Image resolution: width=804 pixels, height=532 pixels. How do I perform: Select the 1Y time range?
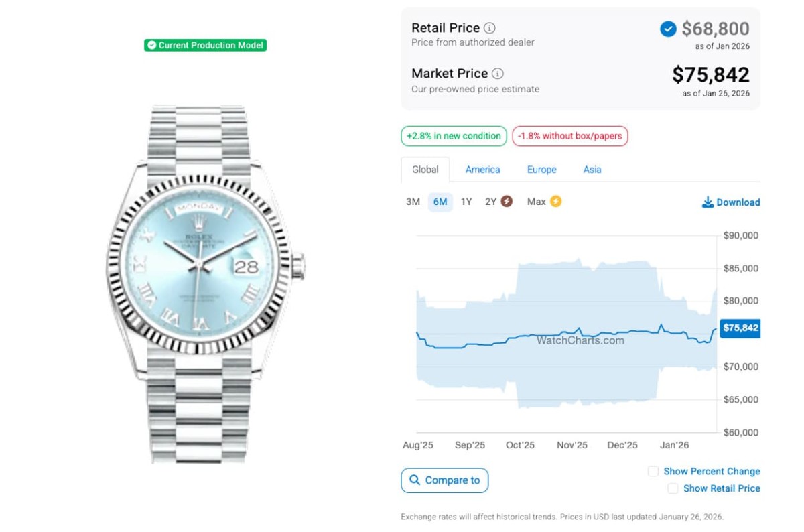click(466, 202)
